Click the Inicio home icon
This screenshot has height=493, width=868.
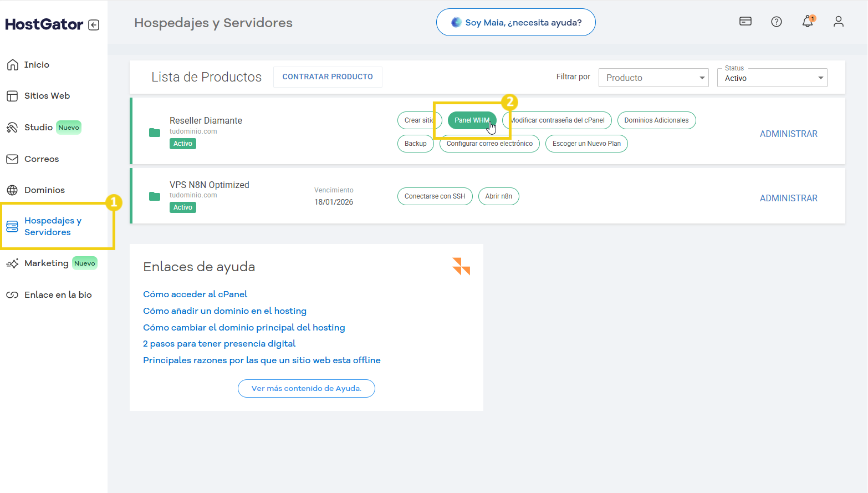(x=12, y=65)
